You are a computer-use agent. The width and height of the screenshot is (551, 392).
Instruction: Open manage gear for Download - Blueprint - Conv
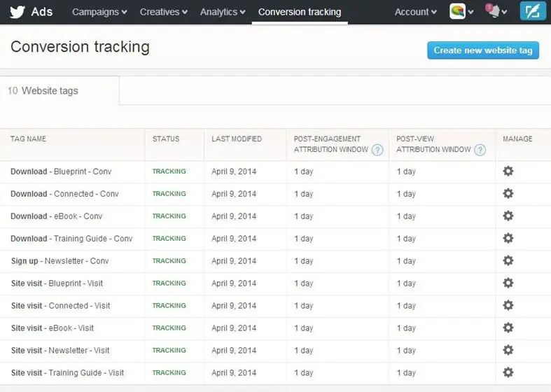pos(508,171)
